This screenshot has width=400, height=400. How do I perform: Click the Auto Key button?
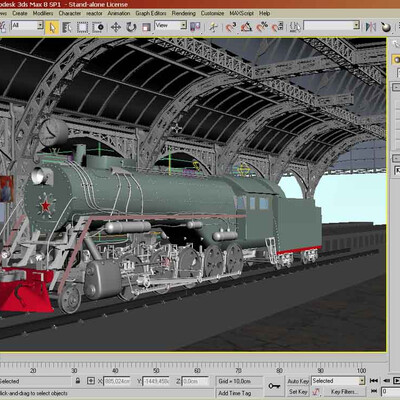tap(298, 381)
